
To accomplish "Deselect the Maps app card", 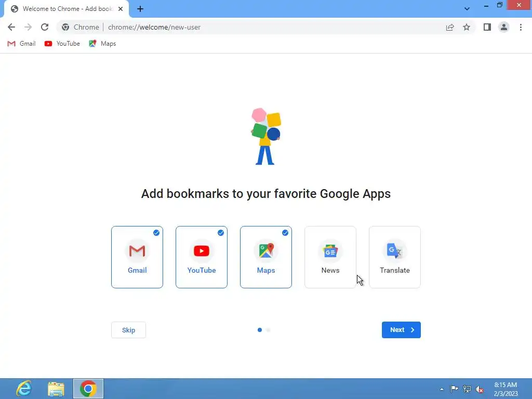I will (x=266, y=257).
